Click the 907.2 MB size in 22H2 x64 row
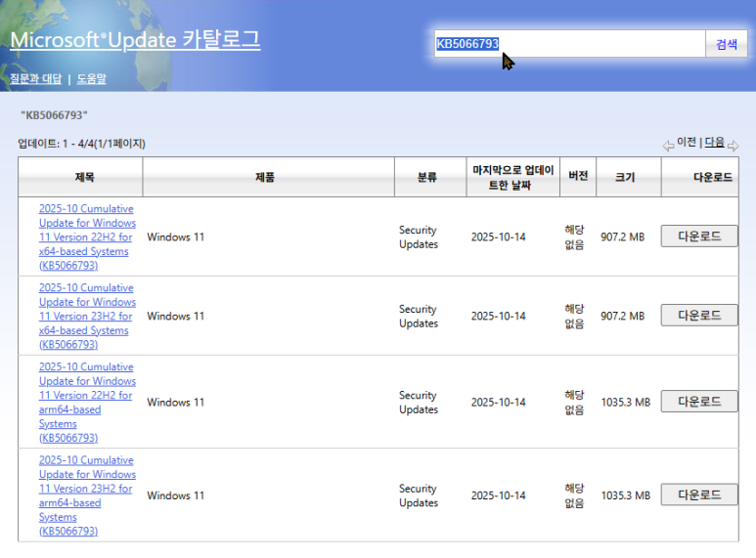The image size is (756, 558). pyautogui.click(x=622, y=237)
